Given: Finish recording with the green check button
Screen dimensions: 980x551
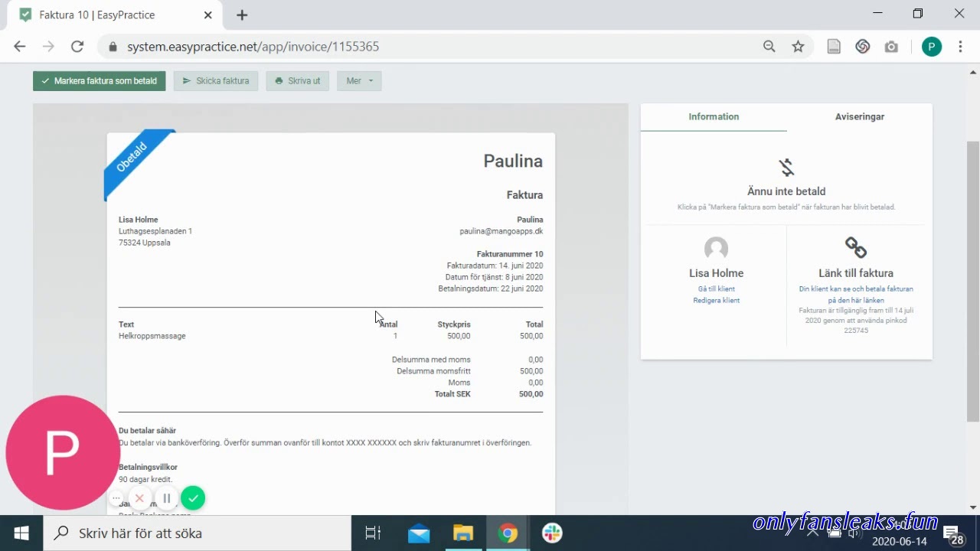Looking at the screenshot, I should point(193,498).
